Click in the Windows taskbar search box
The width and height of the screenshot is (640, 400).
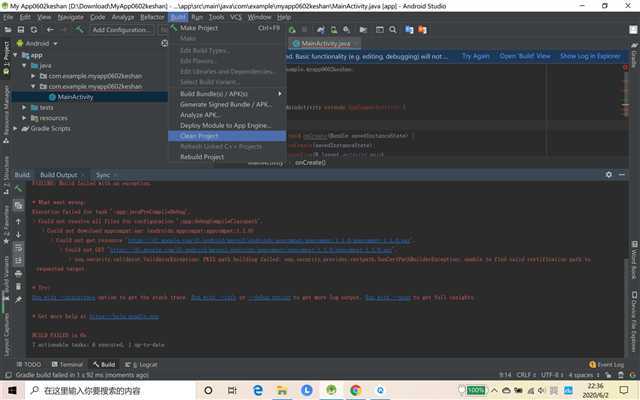pyautogui.click(x=110, y=391)
